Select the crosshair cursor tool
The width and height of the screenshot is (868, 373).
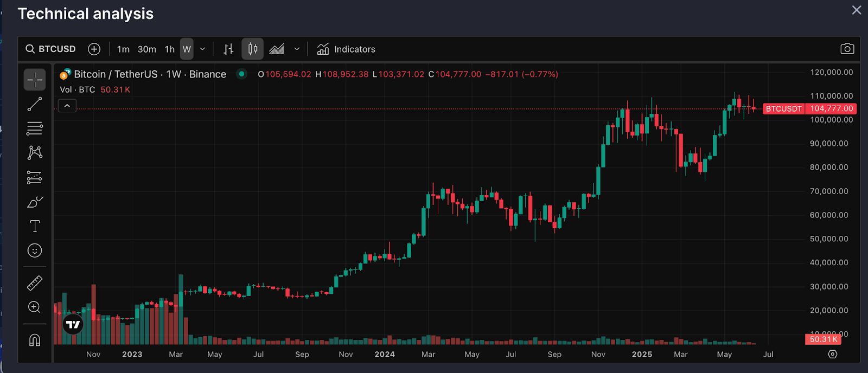[35, 80]
